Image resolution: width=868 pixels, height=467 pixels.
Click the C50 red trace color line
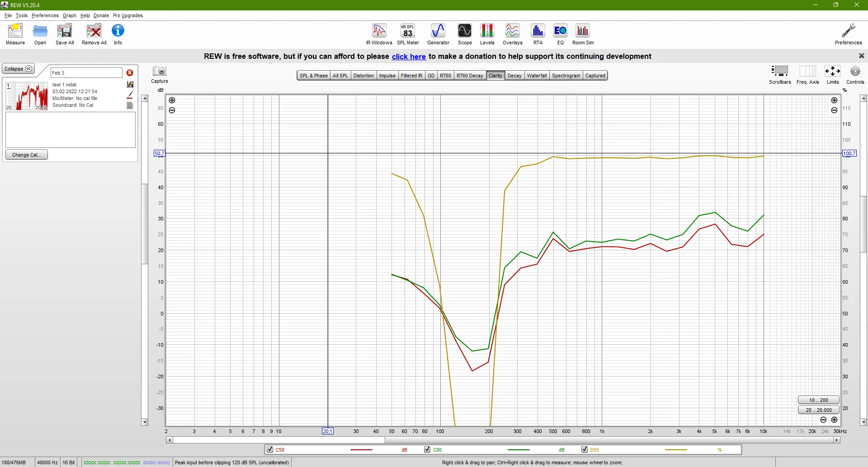coord(361,450)
